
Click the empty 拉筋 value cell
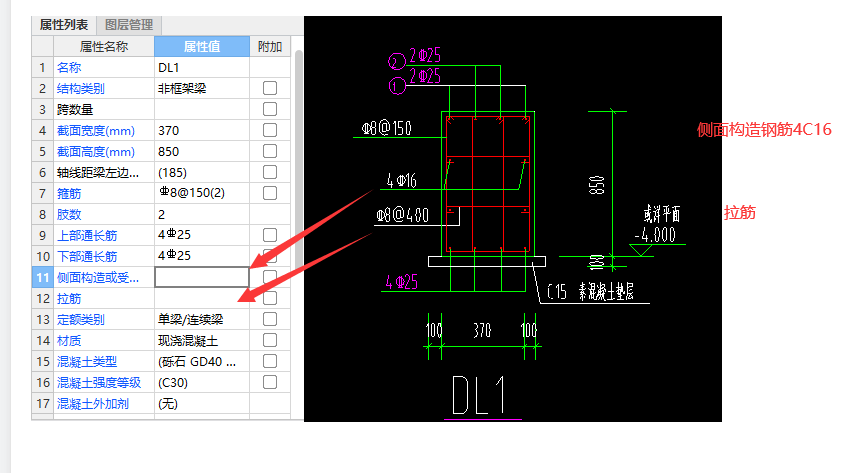pyautogui.click(x=202, y=298)
